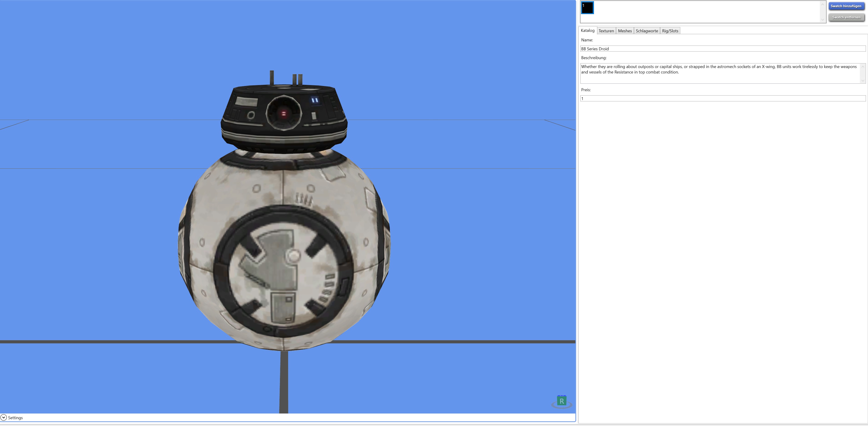Select the Katalog tab
This screenshot has width=868, height=426.
point(588,30)
